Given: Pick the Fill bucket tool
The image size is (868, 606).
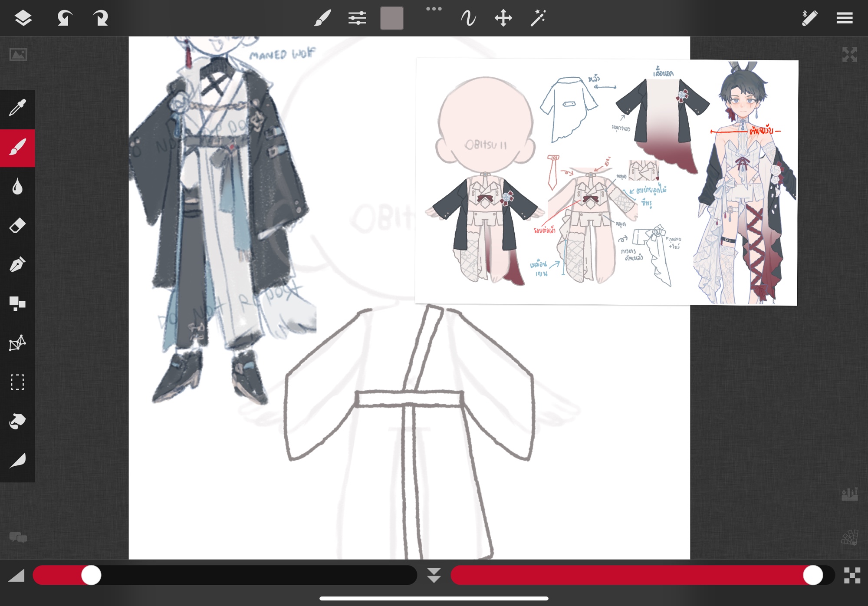Looking at the screenshot, I should pyautogui.click(x=17, y=421).
